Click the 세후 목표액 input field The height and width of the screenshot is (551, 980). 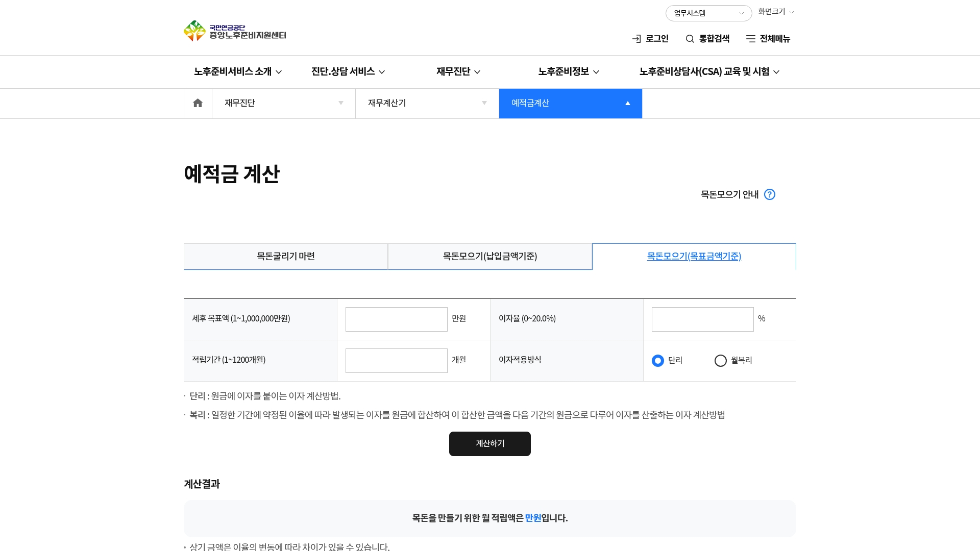396,319
